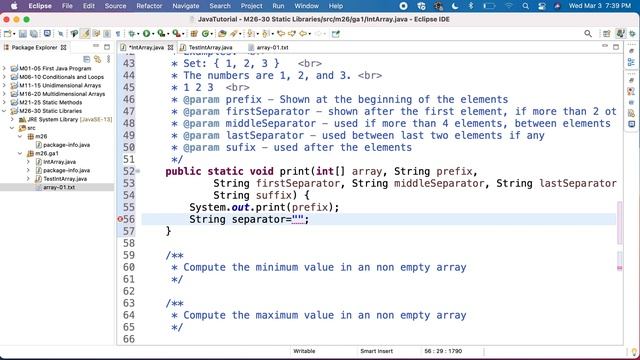This screenshot has width=640, height=360.
Task: Select IntArray.java in Package Explorer
Action: (59, 162)
